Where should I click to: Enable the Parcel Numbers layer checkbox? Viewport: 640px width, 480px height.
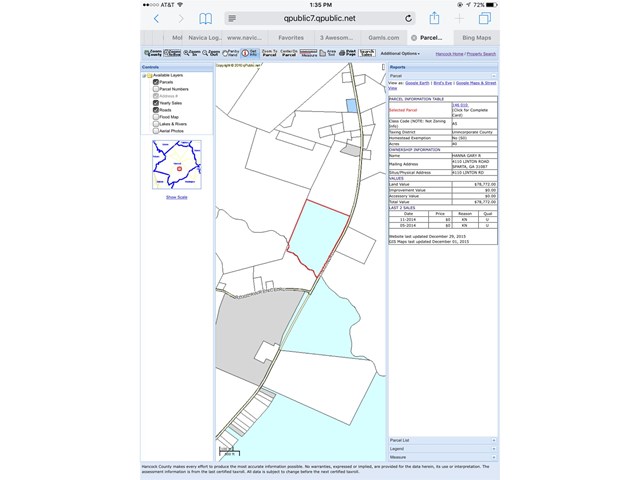coord(156,89)
